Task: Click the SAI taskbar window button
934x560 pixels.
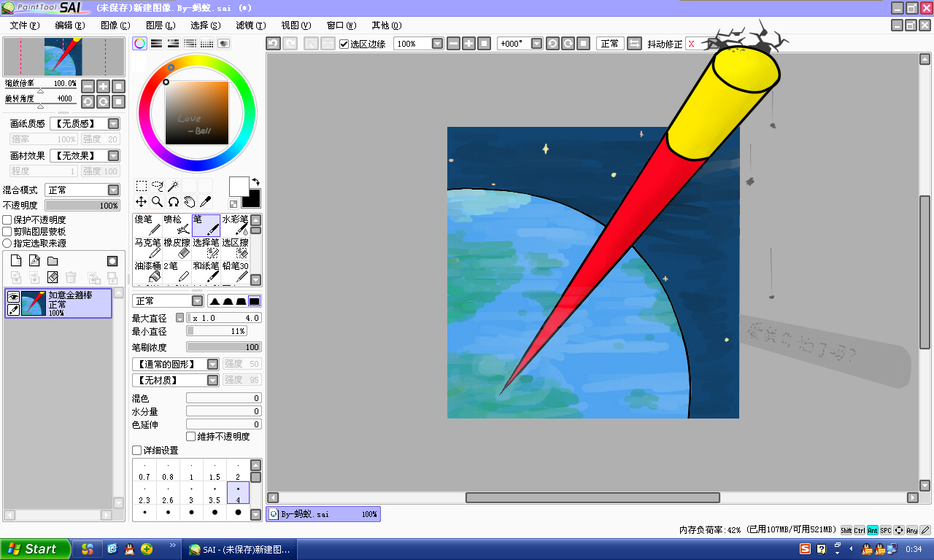Action: tap(240, 549)
